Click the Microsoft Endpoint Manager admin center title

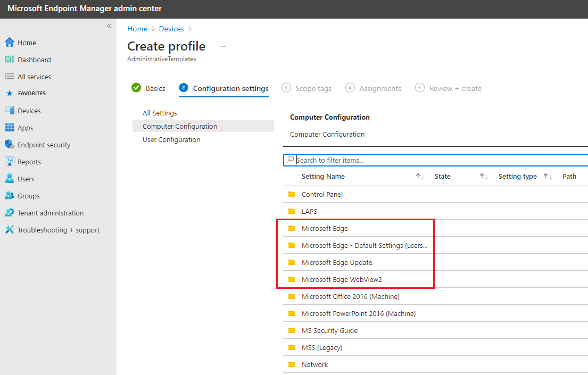[85, 9]
